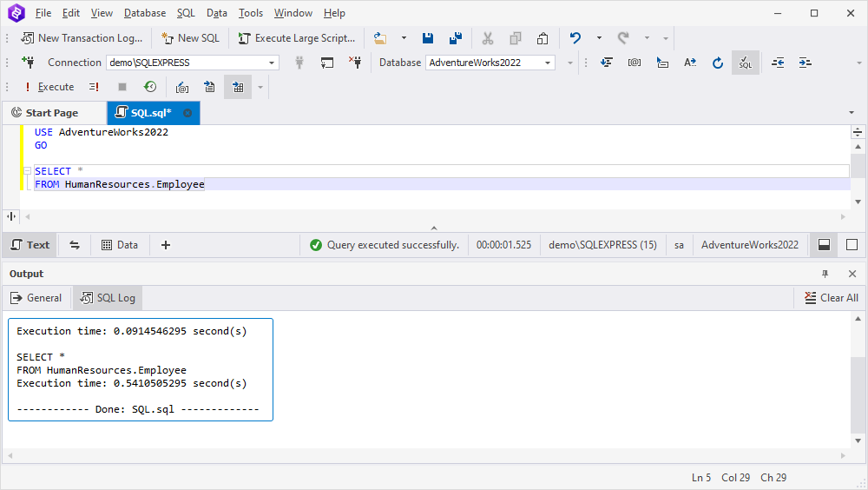The height and width of the screenshot is (490, 868).
Task: Switch to the Text view
Action: click(30, 245)
